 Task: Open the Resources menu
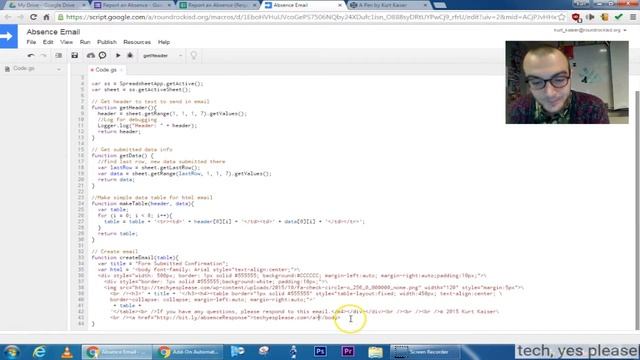(x=137, y=42)
